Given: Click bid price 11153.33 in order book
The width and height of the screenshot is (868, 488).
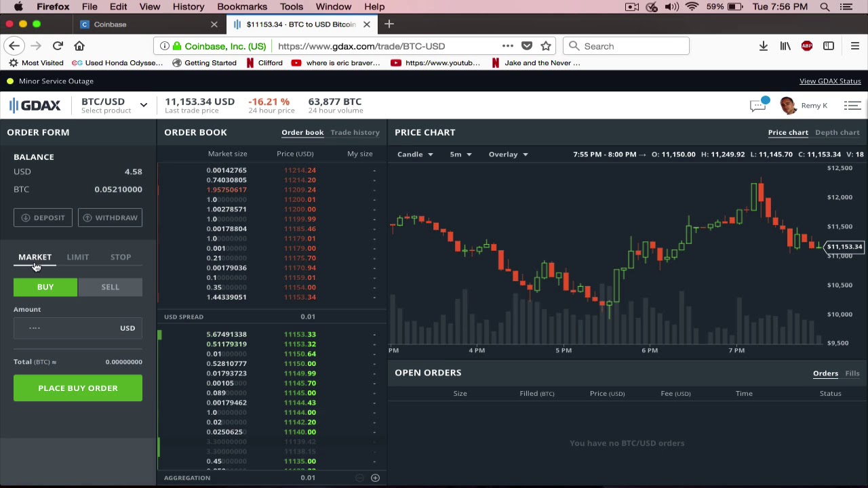Looking at the screenshot, I should point(300,334).
